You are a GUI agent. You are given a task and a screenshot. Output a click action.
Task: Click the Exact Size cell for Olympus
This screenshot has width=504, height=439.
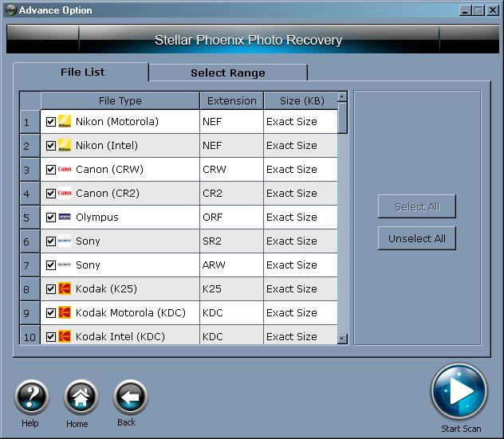click(x=301, y=218)
